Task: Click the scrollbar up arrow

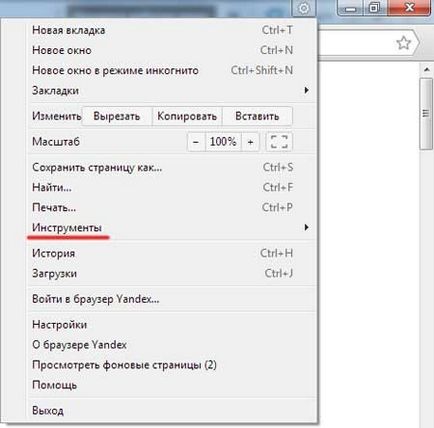Action: pyautogui.click(x=427, y=70)
